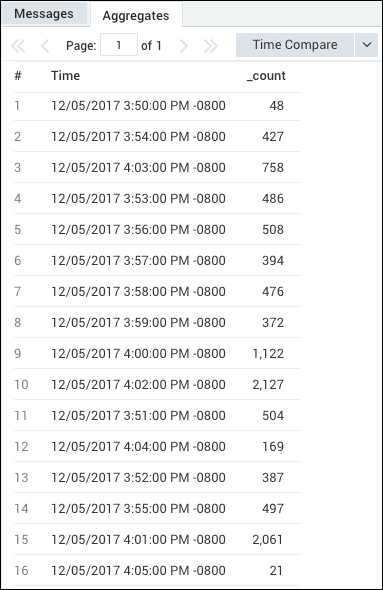
Task: Select row with count 2,127
Action: (x=157, y=385)
